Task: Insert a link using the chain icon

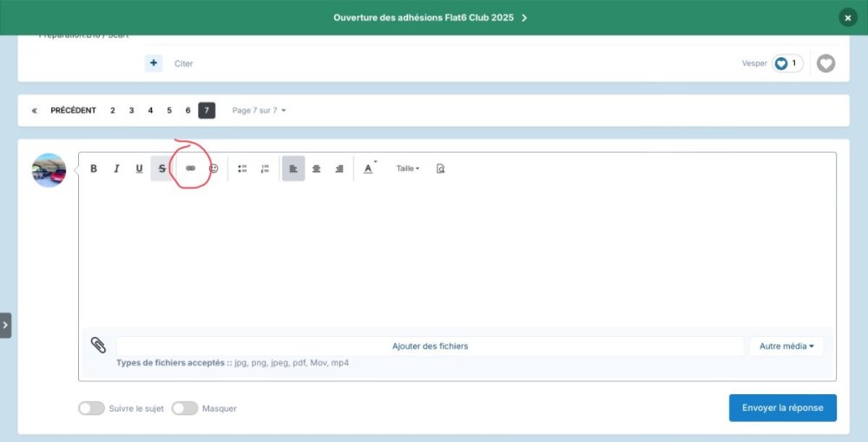Action: tap(191, 168)
